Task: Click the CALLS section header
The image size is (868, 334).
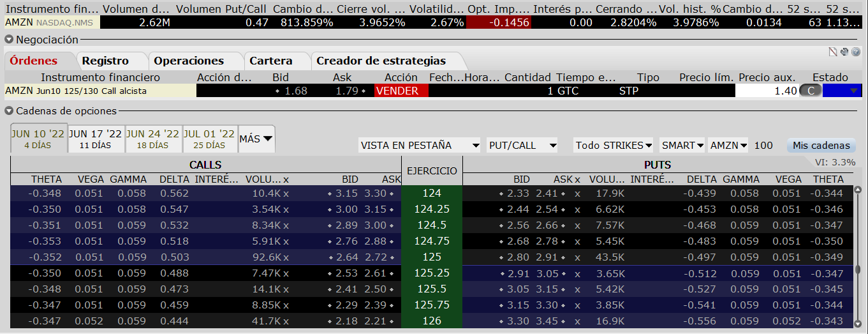Action: coord(206,165)
